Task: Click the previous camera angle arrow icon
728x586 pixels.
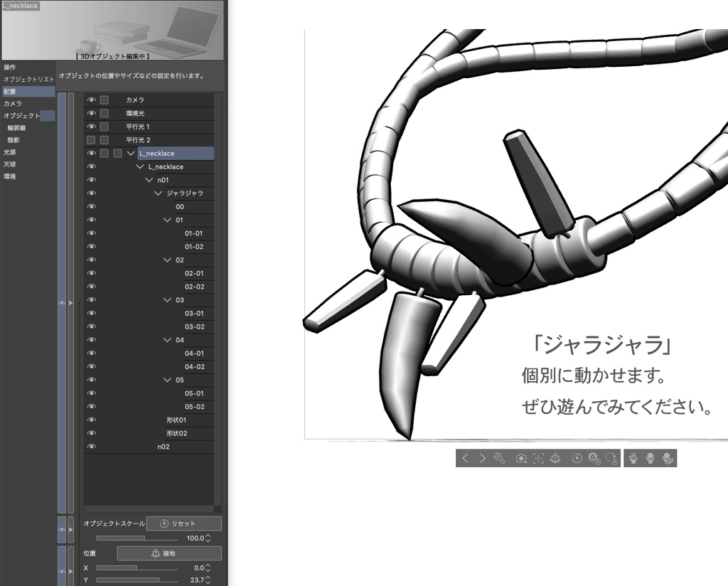Action: coord(465,458)
